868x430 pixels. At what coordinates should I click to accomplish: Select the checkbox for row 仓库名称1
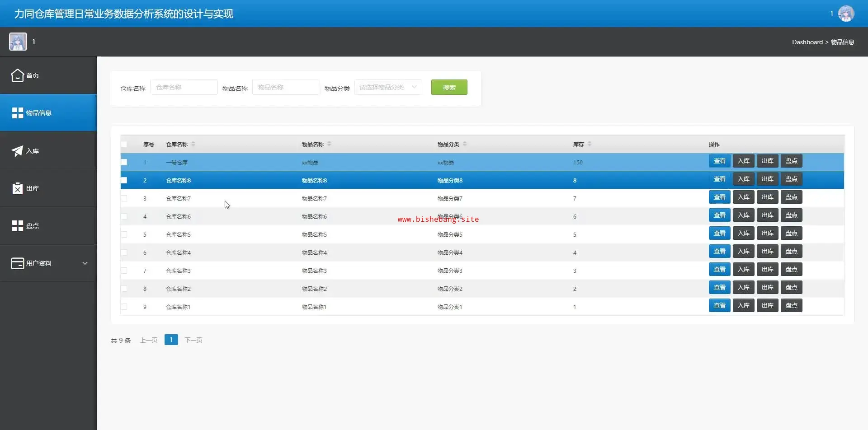[x=124, y=307]
